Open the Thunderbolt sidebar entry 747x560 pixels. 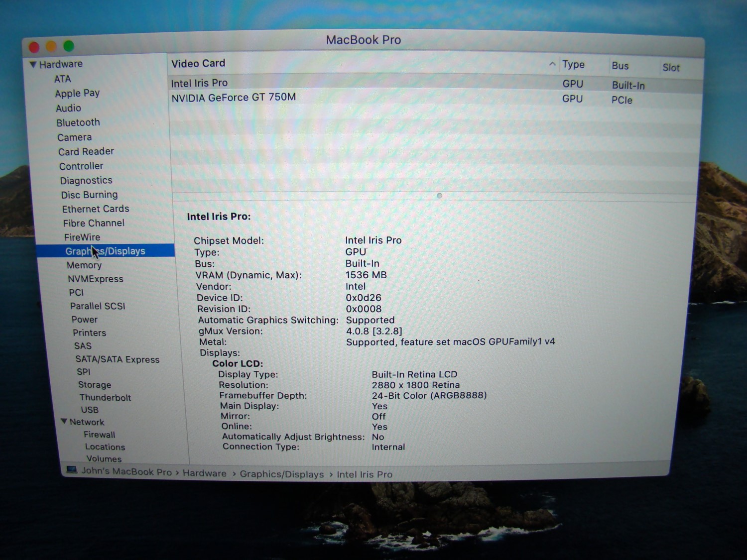tap(105, 397)
